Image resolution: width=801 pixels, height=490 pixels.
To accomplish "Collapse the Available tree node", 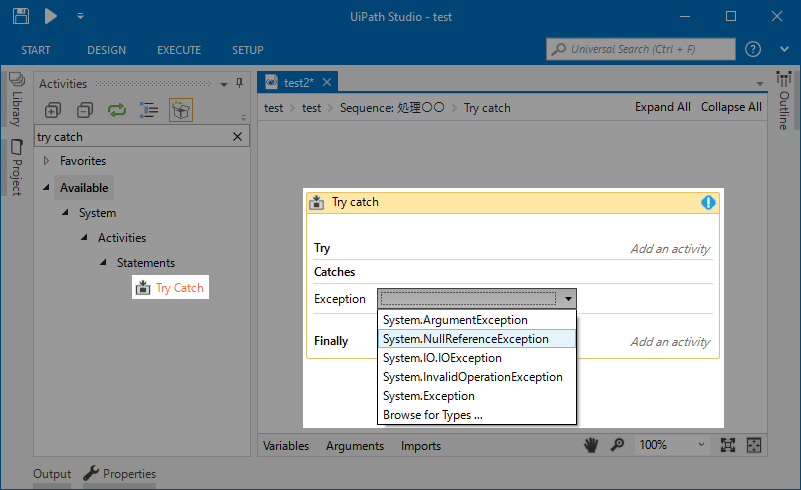I will click(x=46, y=188).
